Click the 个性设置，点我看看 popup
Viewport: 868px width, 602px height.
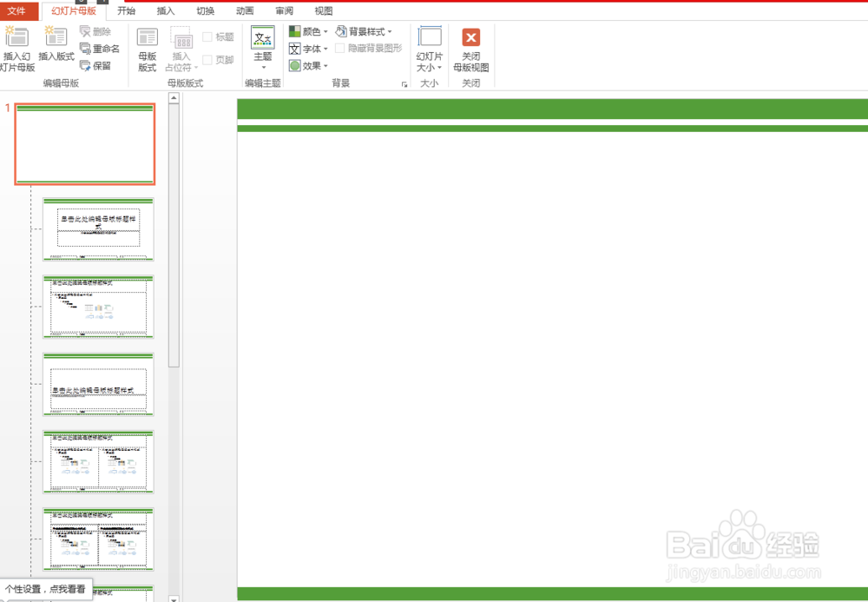point(45,589)
